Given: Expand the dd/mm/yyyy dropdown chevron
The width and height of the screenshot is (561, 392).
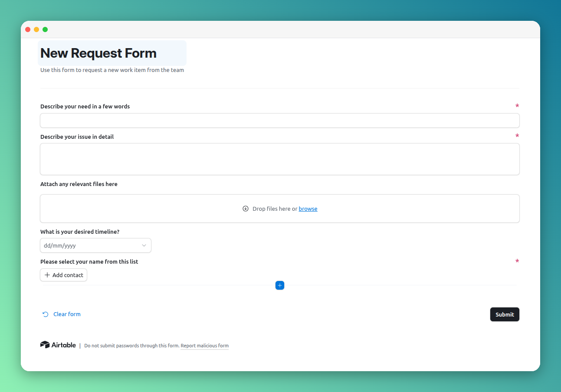Looking at the screenshot, I should click(x=144, y=245).
